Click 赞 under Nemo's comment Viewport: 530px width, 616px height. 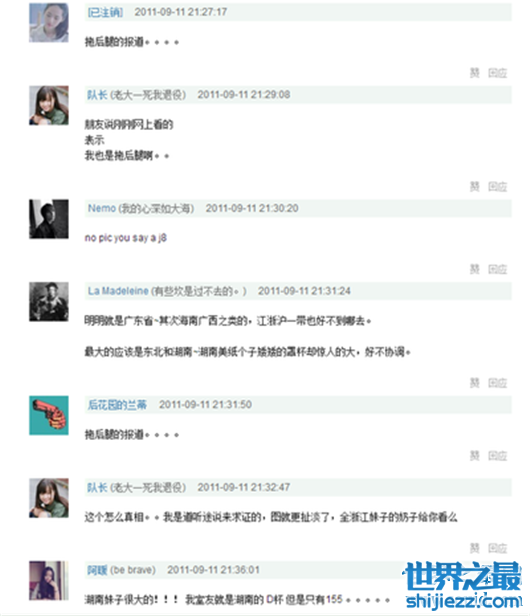[x=475, y=269]
